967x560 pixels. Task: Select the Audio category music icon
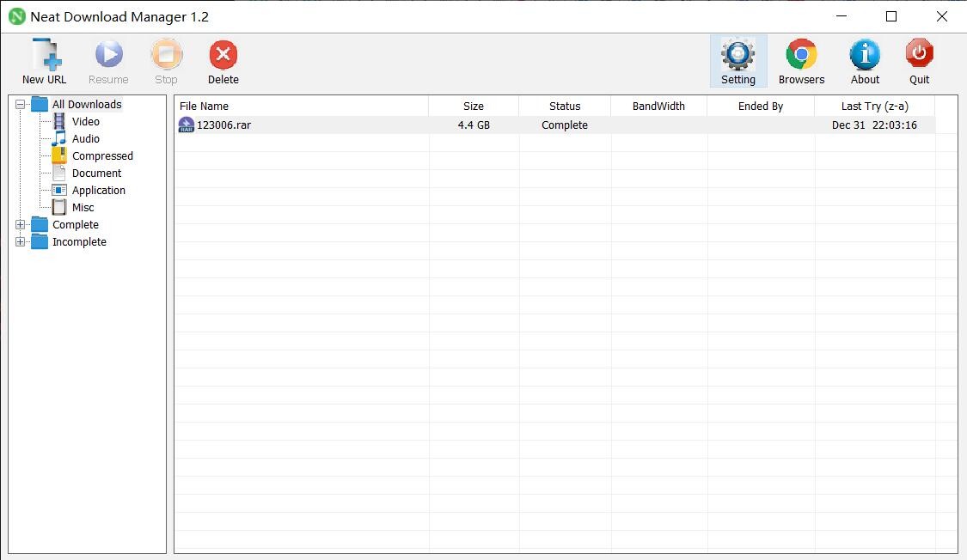[59, 139]
